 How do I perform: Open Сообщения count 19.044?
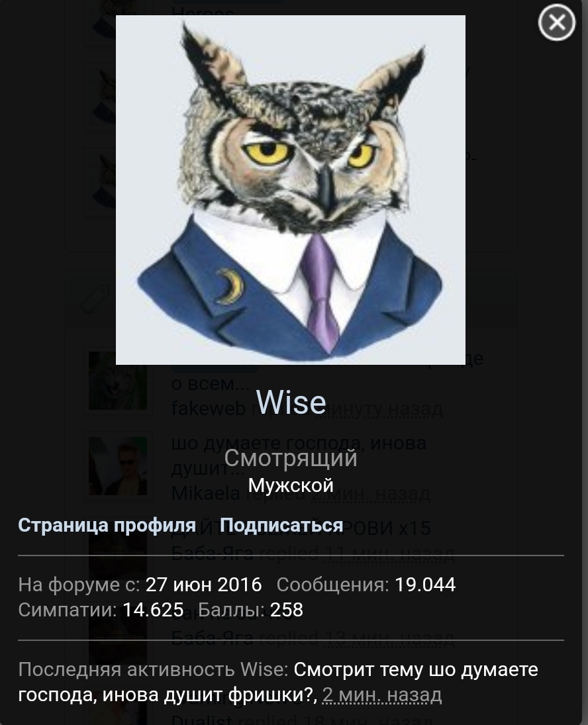(x=425, y=585)
